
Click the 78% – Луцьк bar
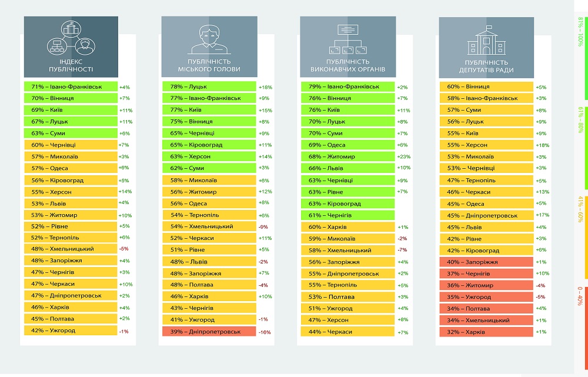[x=209, y=86]
